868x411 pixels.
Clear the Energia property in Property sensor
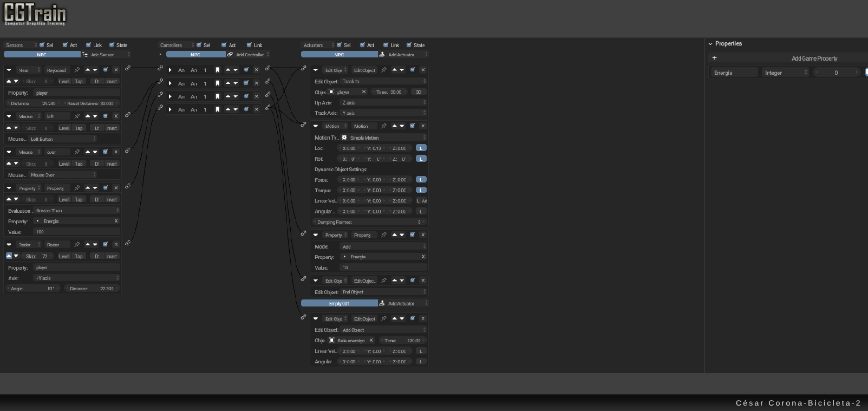click(116, 221)
